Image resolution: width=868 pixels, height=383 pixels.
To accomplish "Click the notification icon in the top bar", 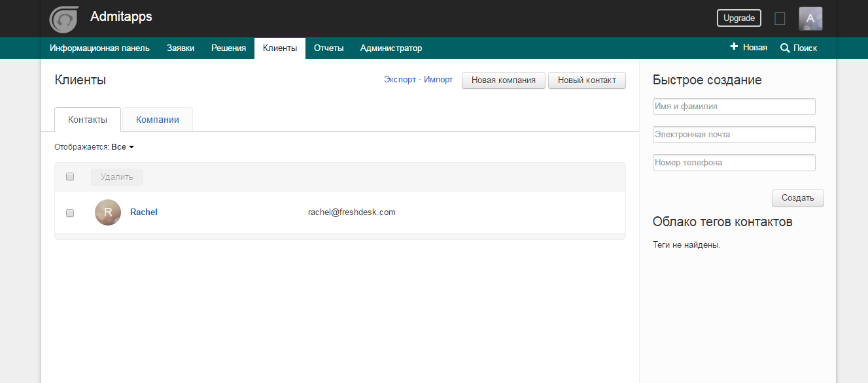I will tap(780, 18).
